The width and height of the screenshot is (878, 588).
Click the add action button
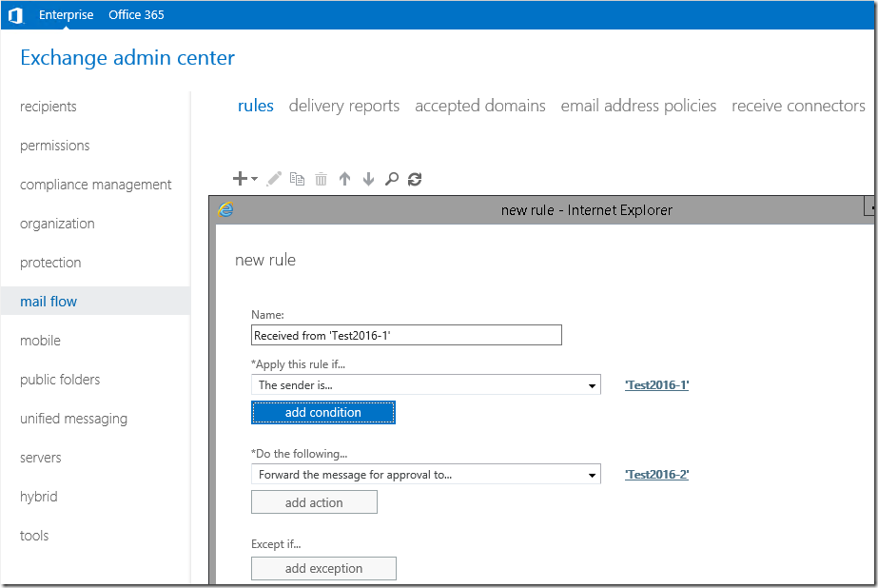click(314, 502)
